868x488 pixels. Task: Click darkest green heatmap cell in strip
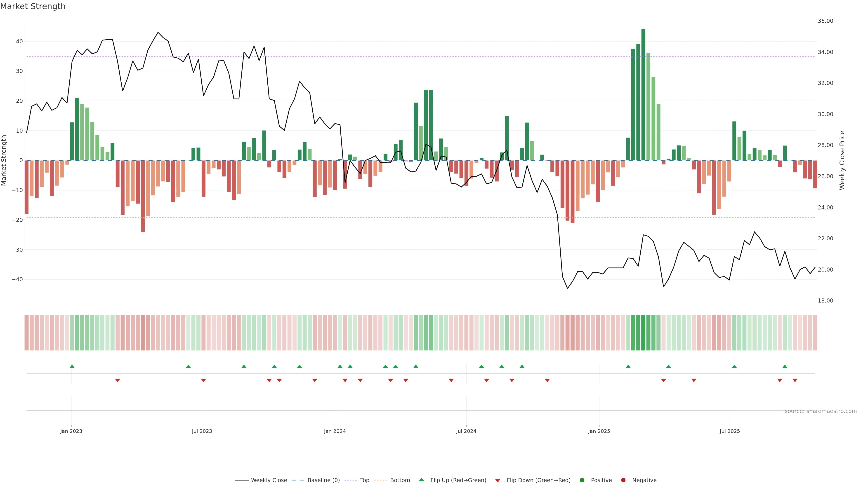click(643, 333)
